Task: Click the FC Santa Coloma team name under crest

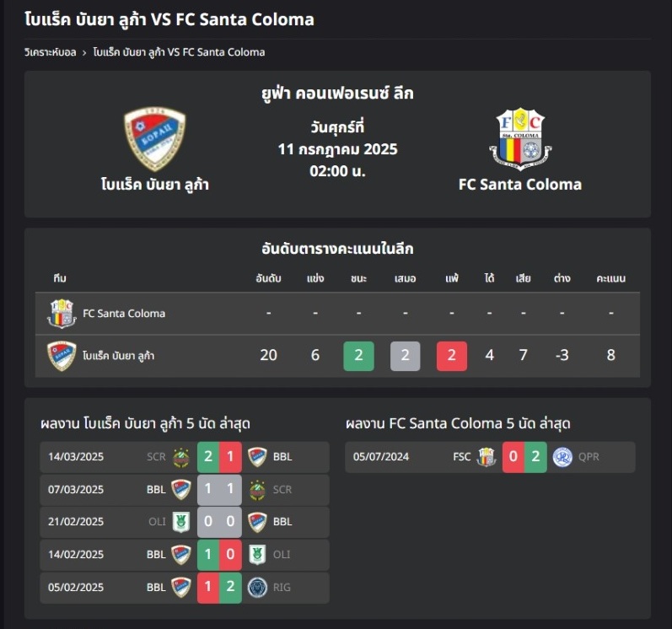Action: [x=520, y=185]
